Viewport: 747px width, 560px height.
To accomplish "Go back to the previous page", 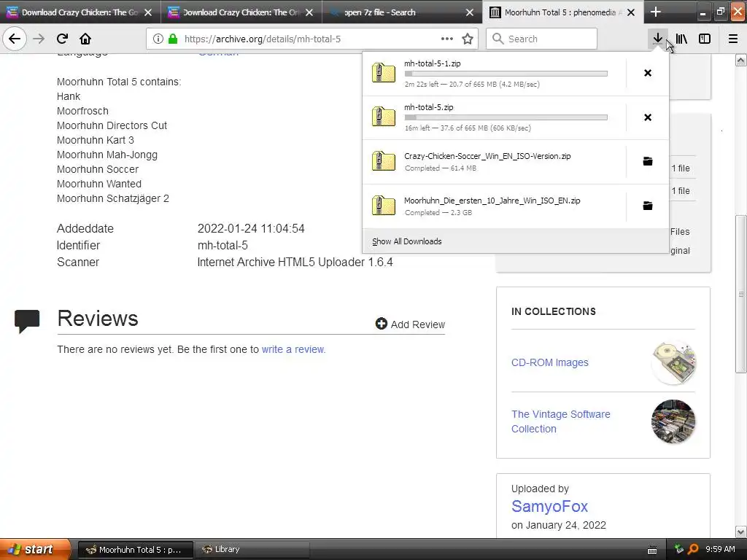I will (x=15, y=39).
